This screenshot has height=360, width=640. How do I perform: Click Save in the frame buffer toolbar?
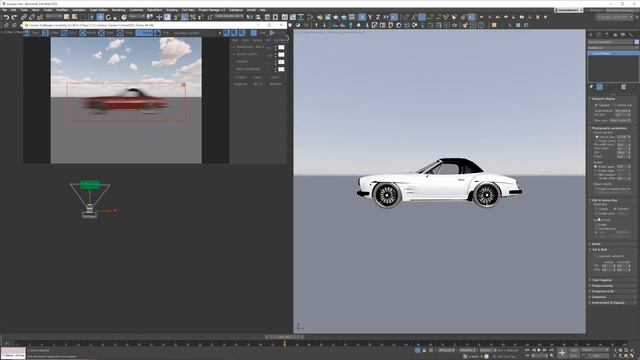click(31, 33)
